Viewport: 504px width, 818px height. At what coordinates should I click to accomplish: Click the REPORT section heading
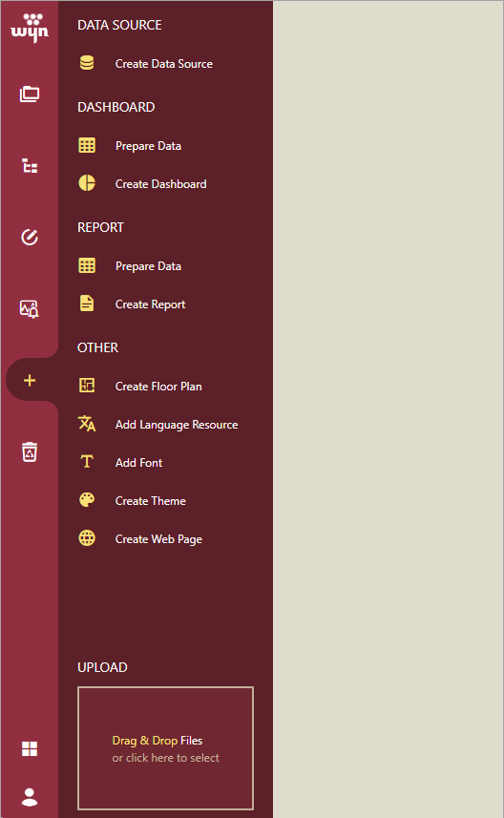coord(100,227)
